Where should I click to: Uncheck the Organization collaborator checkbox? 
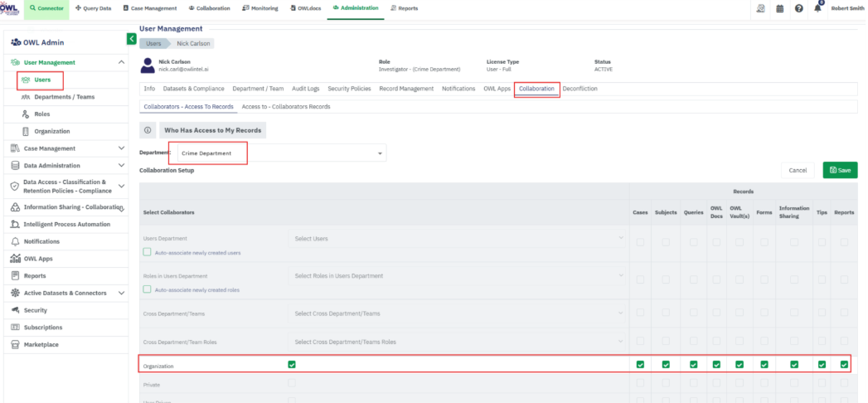point(291,364)
